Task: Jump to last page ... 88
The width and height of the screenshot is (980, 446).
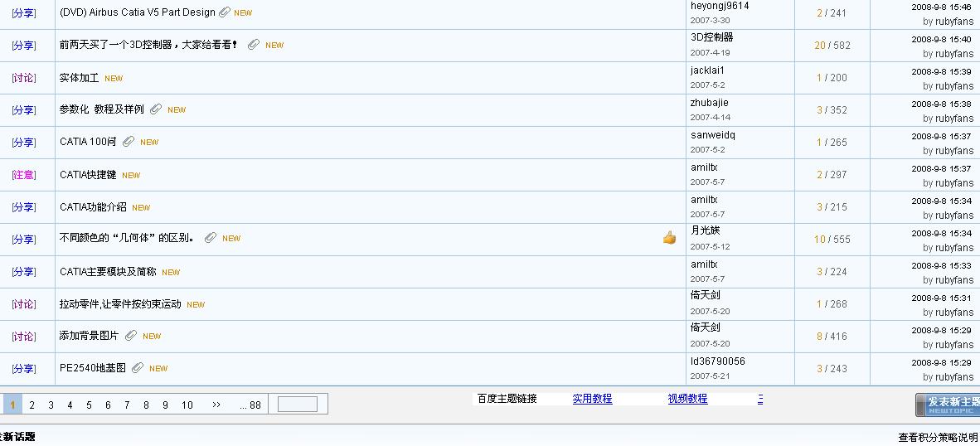Action: [250, 405]
